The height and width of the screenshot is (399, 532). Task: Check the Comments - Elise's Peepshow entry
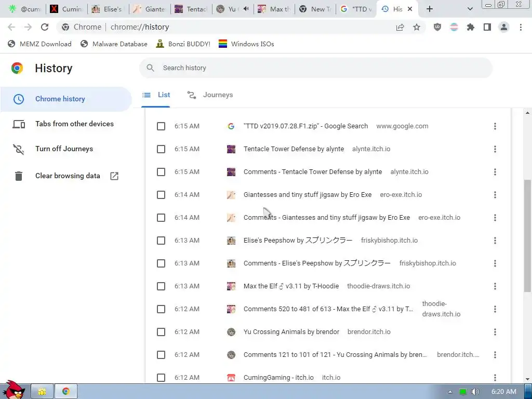click(x=161, y=263)
